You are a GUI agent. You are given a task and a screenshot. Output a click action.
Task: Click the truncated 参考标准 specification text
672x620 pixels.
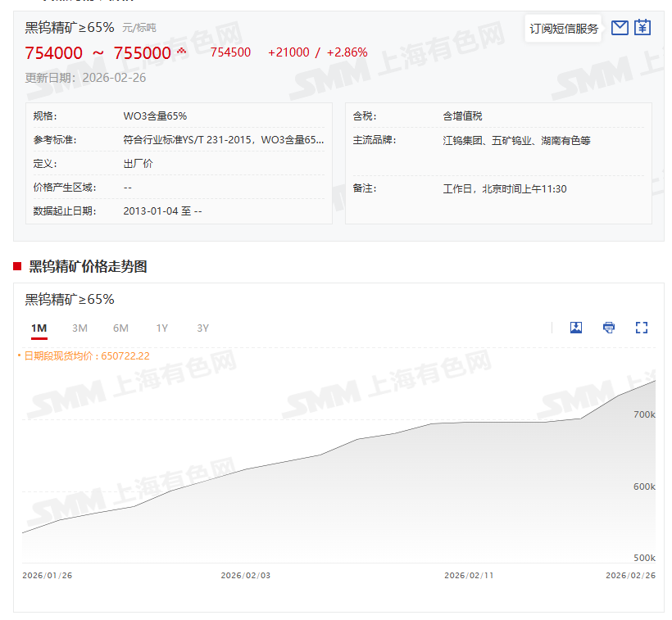pyautogui.click(x=223, y=140)
